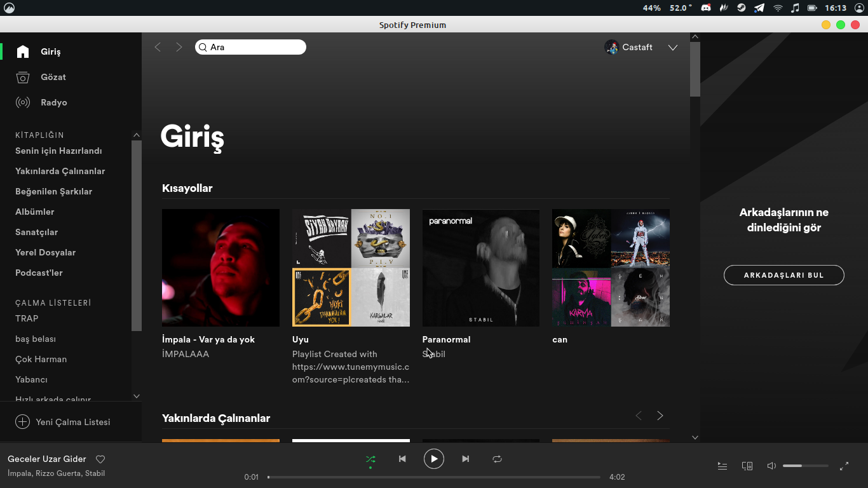Viewport: 868px width, 488px height.
Task: Show more Yakınlarda Çalınanlar items with right arrow
Action: 660,416
